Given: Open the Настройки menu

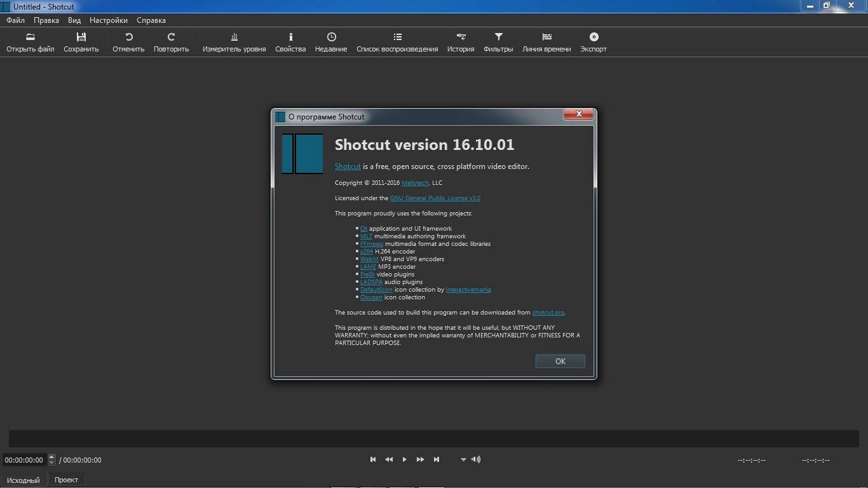Looking at the screenshot, I should point(109,20).
